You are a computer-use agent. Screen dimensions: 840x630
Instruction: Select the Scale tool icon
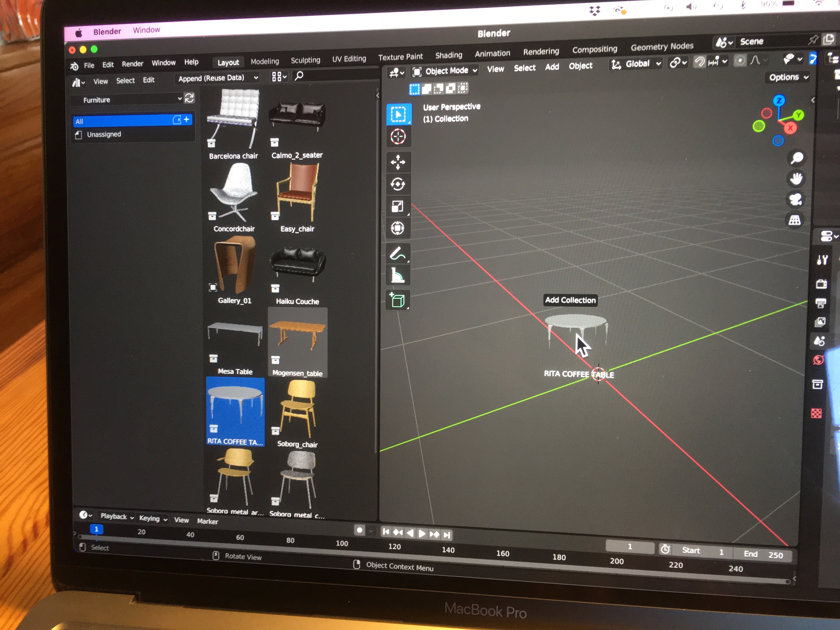click(398, 206)
